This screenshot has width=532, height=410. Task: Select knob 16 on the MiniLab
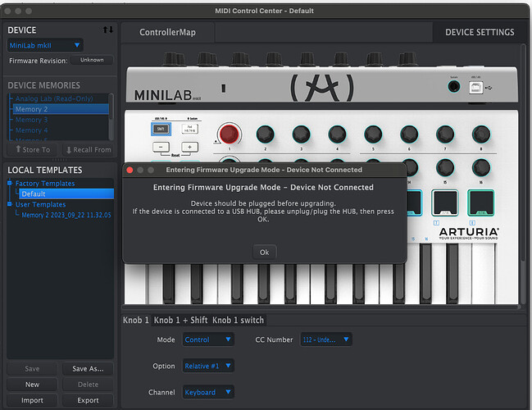click(481, 167)
